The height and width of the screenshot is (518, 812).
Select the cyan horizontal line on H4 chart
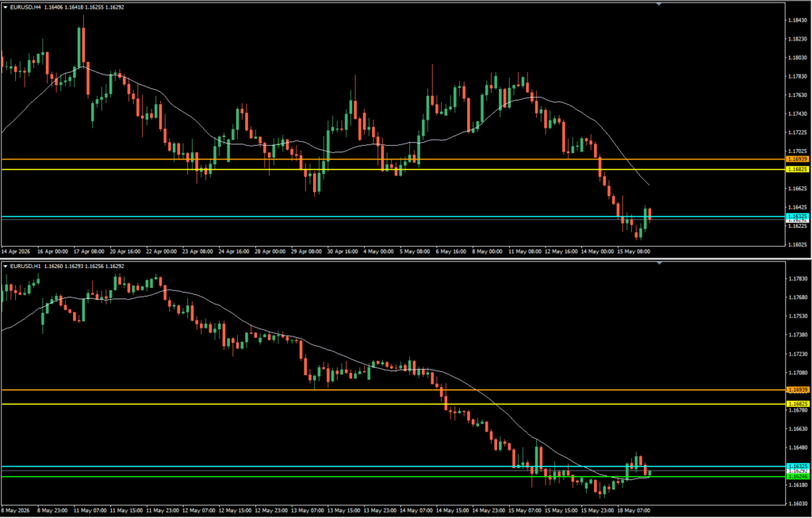pyautogui.click(x=393, y=216)
